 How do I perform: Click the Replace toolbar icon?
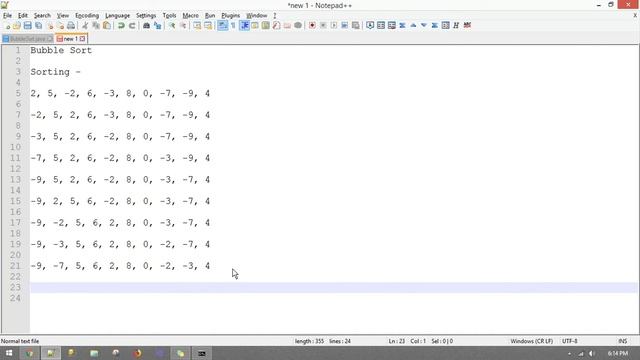coord(157,26)
